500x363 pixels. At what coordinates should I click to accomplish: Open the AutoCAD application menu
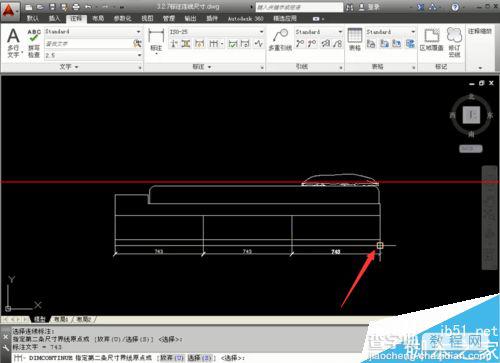coord(9,10)
